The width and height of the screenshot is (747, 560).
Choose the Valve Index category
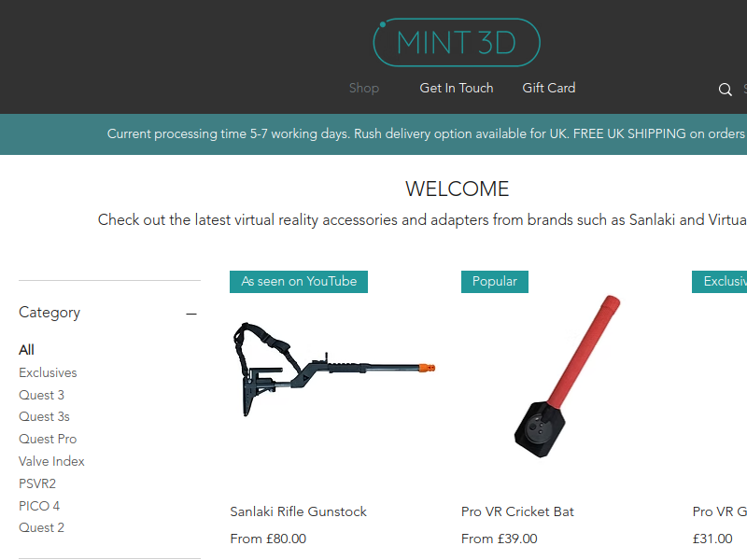(51, 461)
